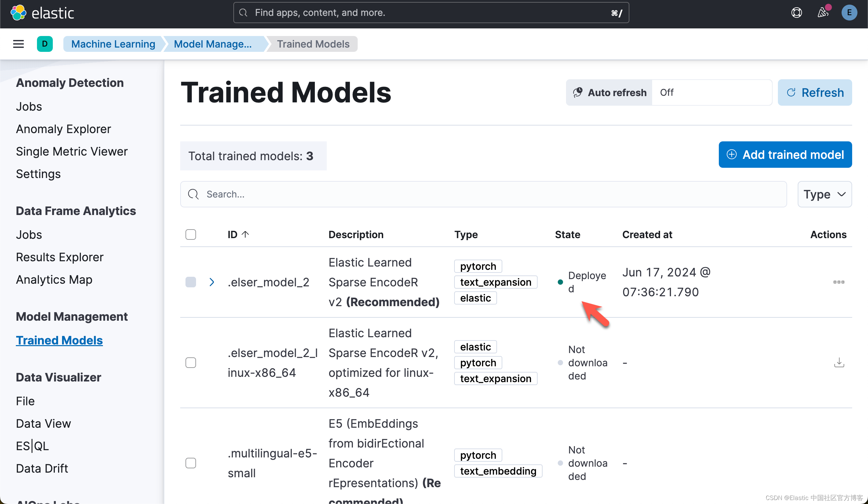Click the user avatar E
This screenshot has height=504, width=868.
849,13
